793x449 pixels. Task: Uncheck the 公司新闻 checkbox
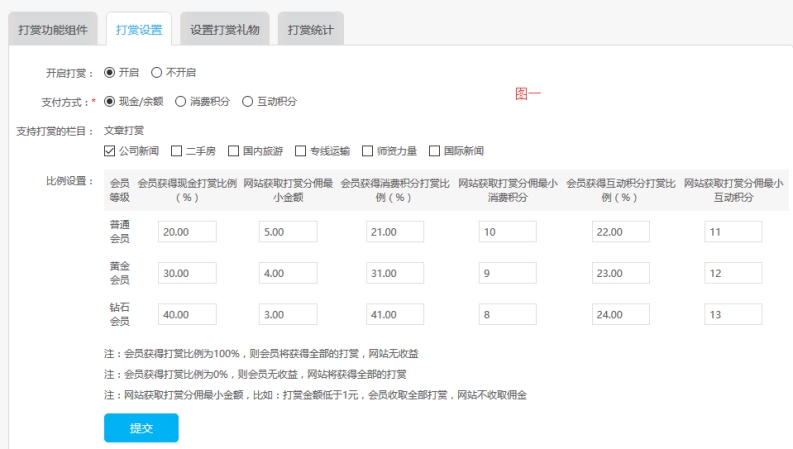tap(110, 151)
